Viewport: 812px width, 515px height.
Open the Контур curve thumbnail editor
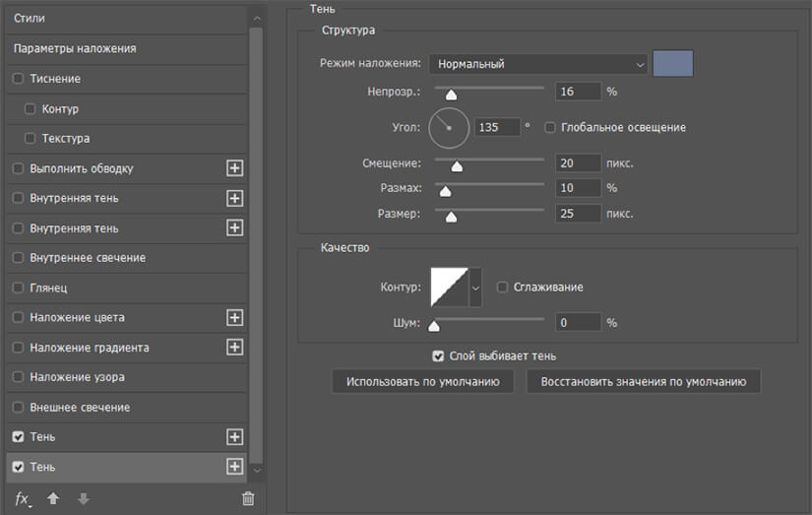[449, 287]
